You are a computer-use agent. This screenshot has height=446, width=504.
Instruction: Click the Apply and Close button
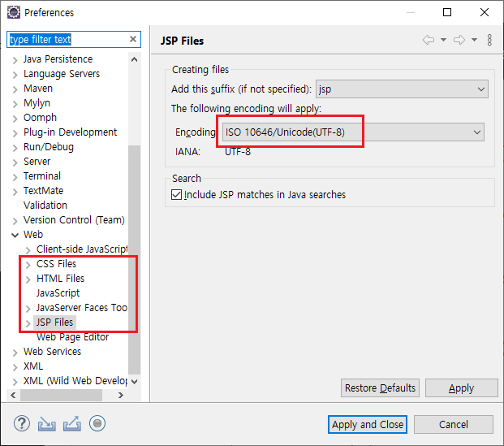click(x=367, y=424)
